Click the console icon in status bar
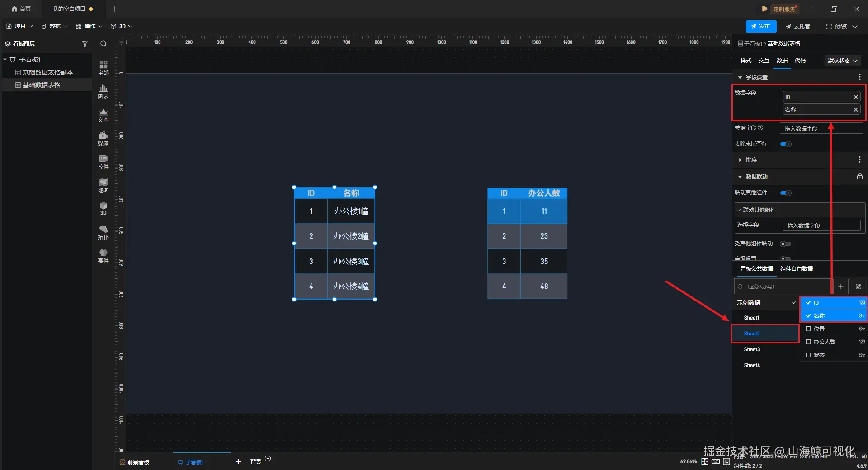The height and width of the screenshot is (470, 868). (x=726, y=461)
